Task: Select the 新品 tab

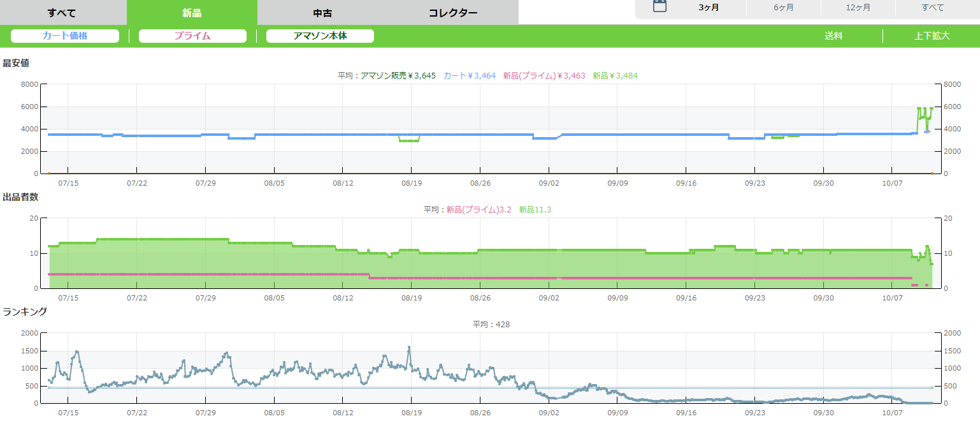Action: (x=192, y=13)
